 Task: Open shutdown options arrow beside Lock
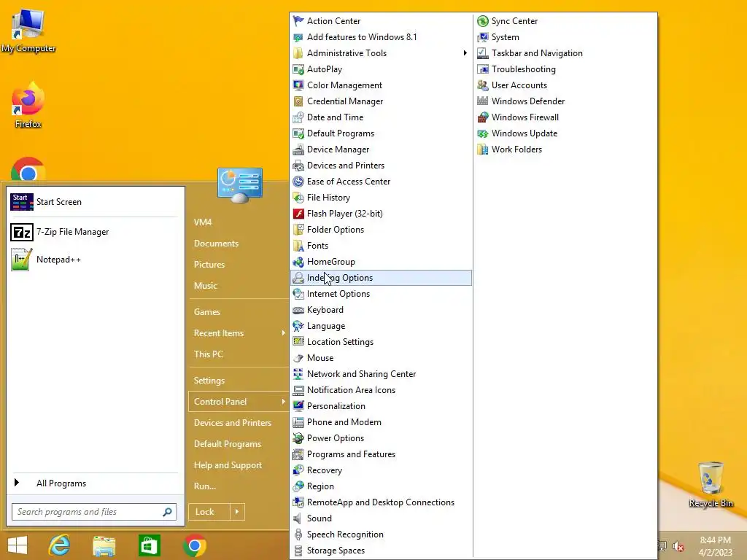point(237,512)
